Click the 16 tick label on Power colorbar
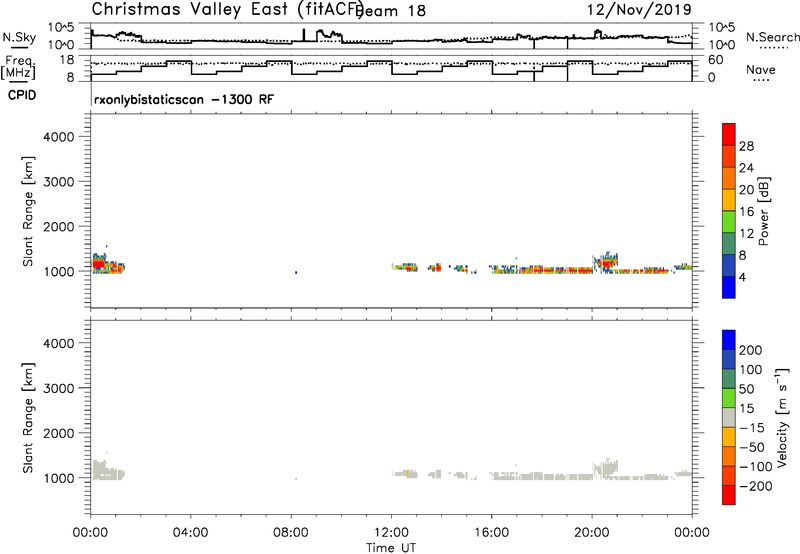 point(746,212)
